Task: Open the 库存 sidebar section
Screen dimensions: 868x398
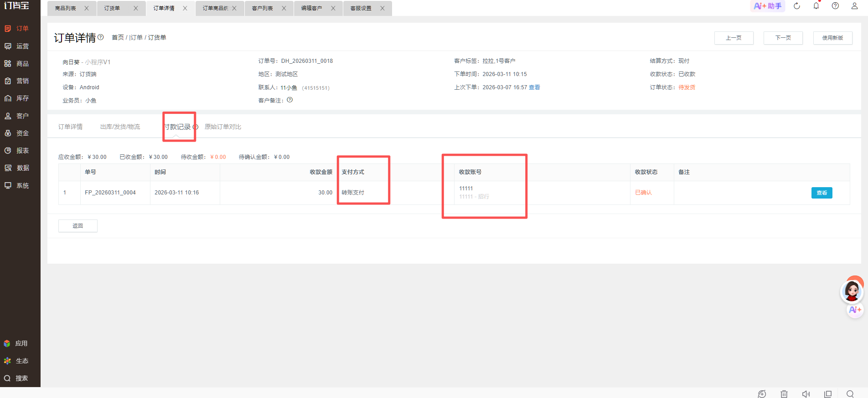Action: click(x=17, y=98)
